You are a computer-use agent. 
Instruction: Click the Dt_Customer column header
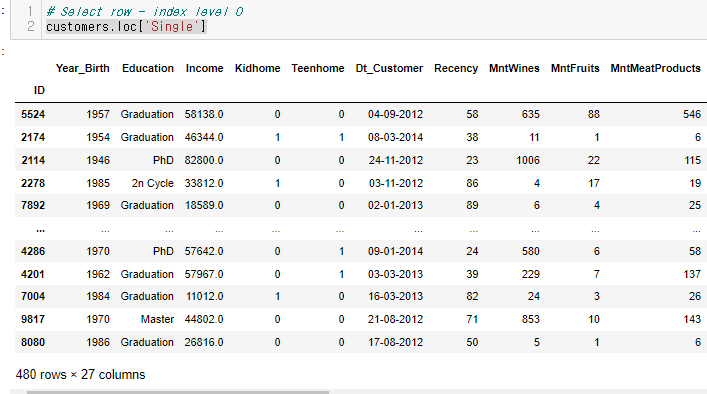click(x=389, y=68)
